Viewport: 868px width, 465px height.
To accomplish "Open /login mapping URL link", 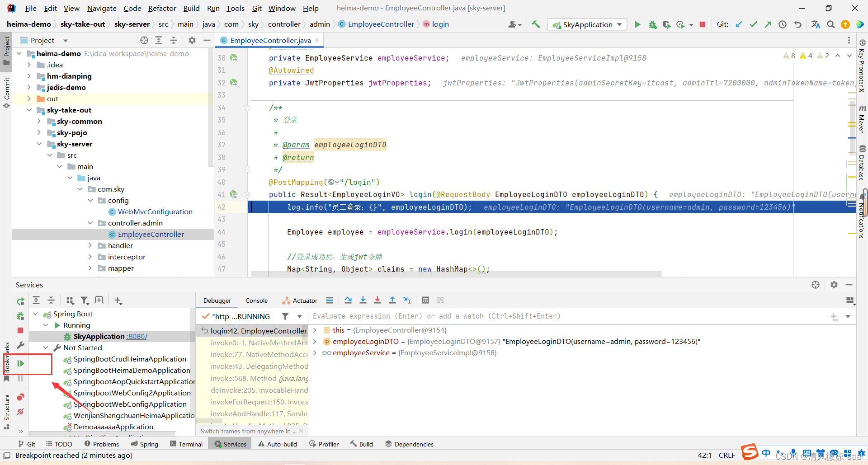I will tap(357, 182).
